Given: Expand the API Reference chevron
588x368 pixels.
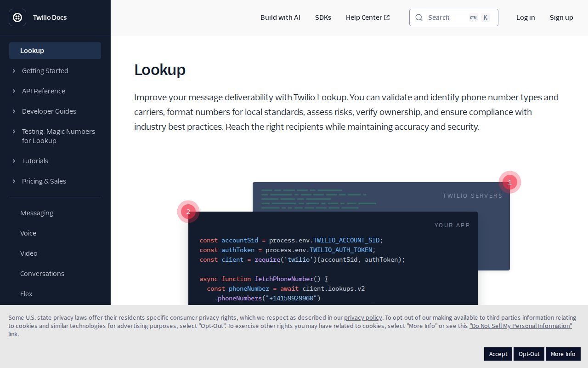Looking at the screenshot, I should 14,91.
